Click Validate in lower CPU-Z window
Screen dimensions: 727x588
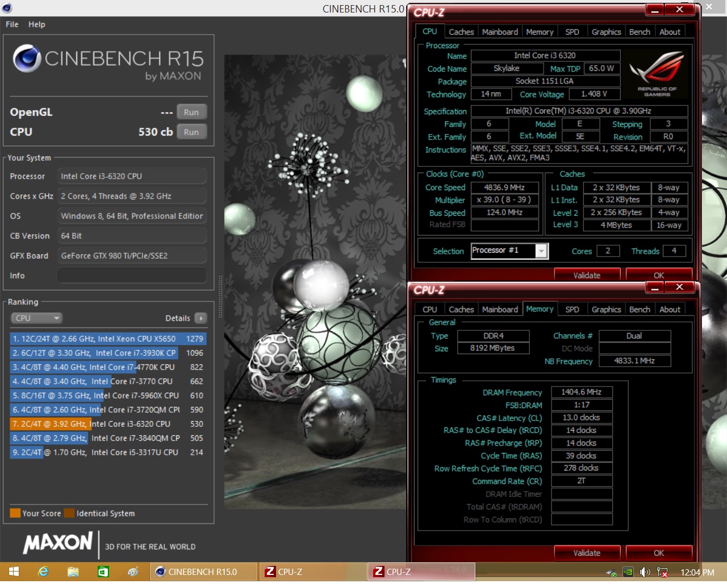click(587, 553)
